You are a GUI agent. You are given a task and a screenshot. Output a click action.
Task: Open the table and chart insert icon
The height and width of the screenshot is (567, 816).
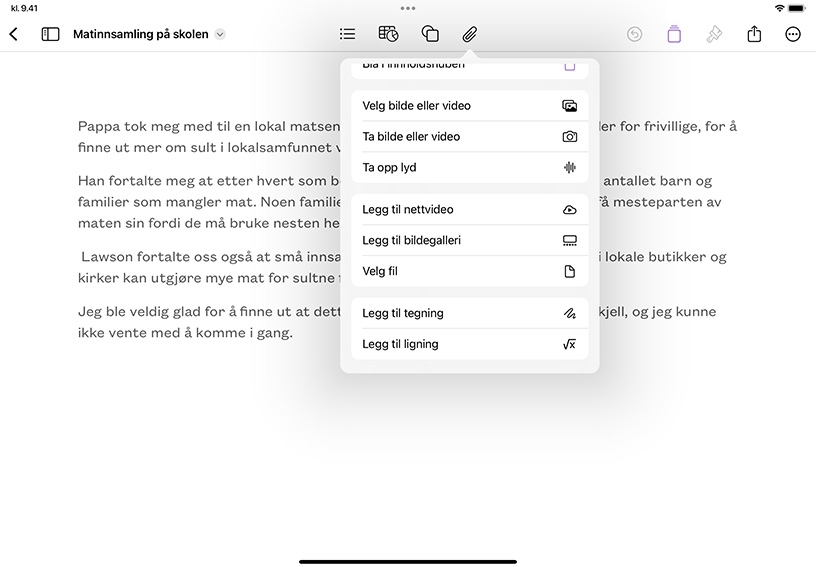(388, 34)
